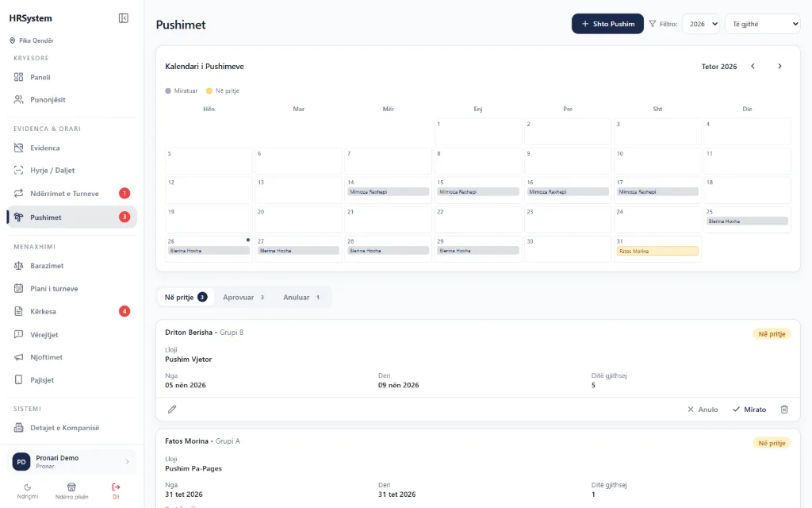The width and height of the screenshot is (812, 508).
Task: Click the filter funnel icon
Action: pos(653,24)
